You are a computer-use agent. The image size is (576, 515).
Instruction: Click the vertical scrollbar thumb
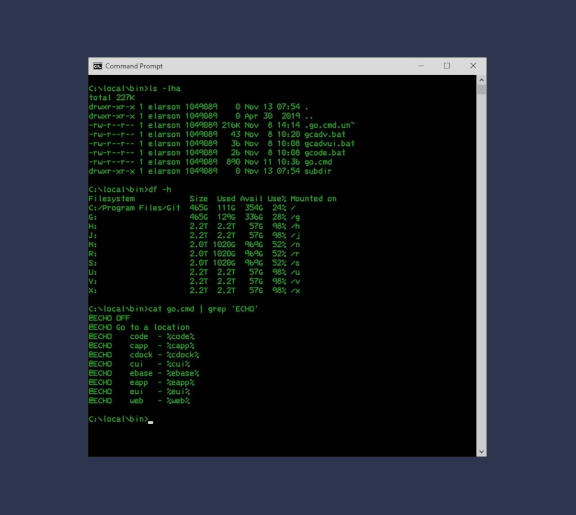[481, 89]
